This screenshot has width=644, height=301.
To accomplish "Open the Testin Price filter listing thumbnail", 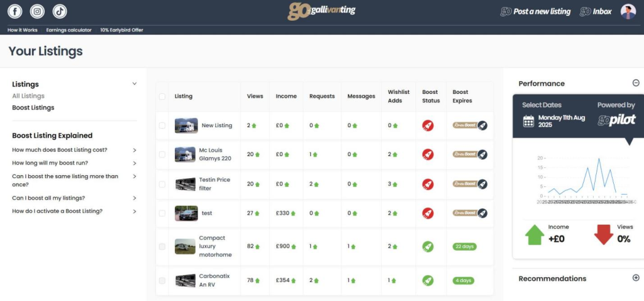I will (186, 184).
